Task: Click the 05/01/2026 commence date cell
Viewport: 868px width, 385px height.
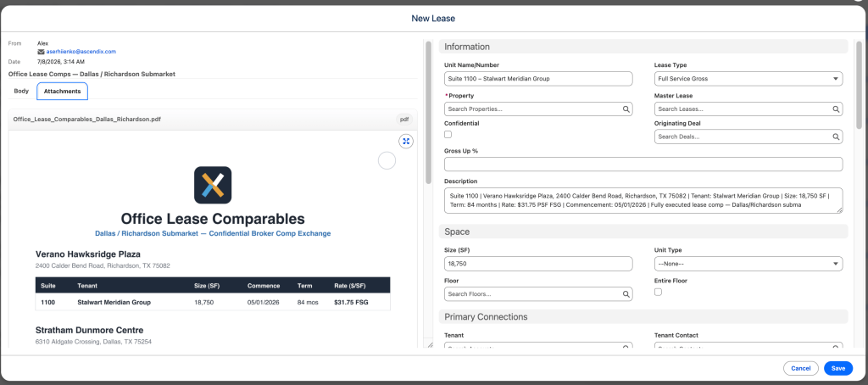Action: pos(264,303)
